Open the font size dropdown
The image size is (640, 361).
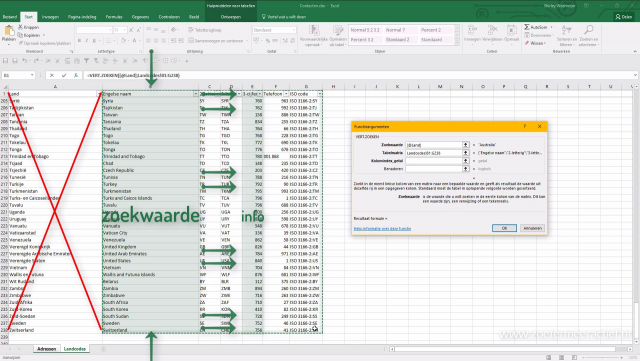125,30
